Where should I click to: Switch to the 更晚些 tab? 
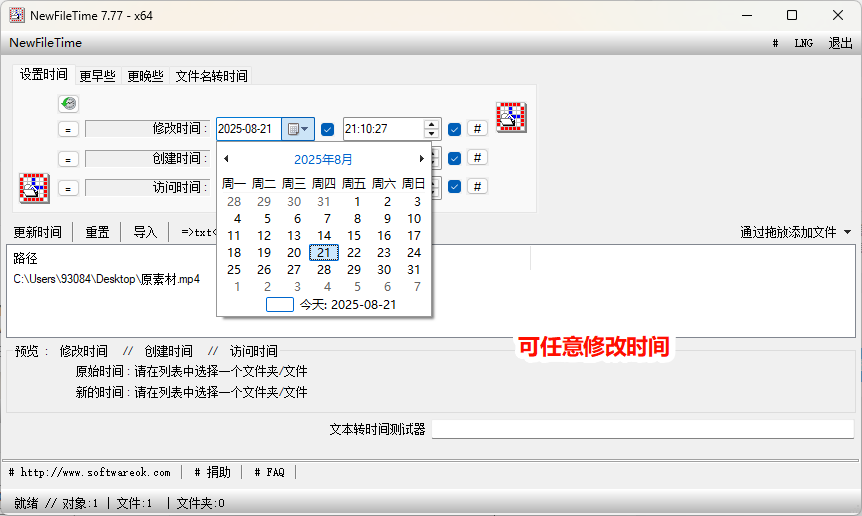click(x=145, y=76)
